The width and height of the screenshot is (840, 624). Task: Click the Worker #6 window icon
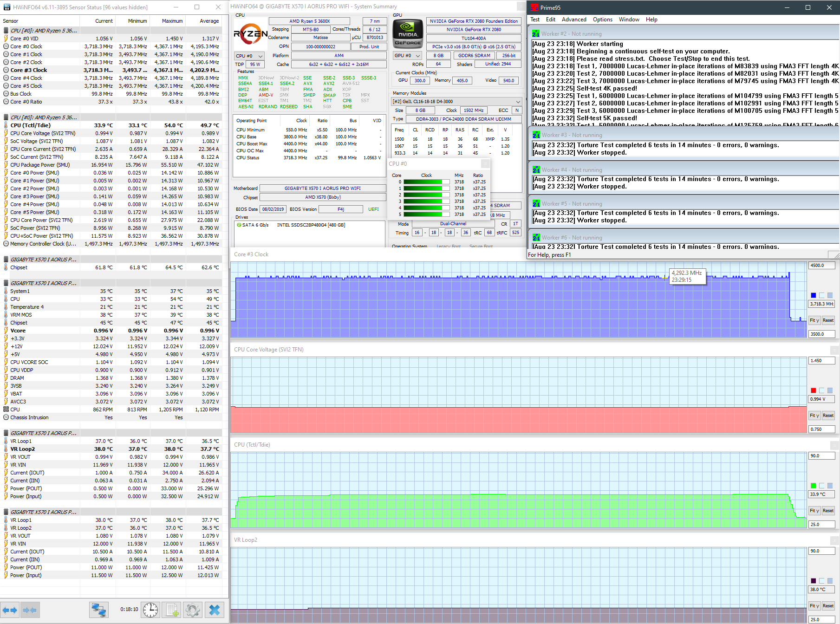536,237
